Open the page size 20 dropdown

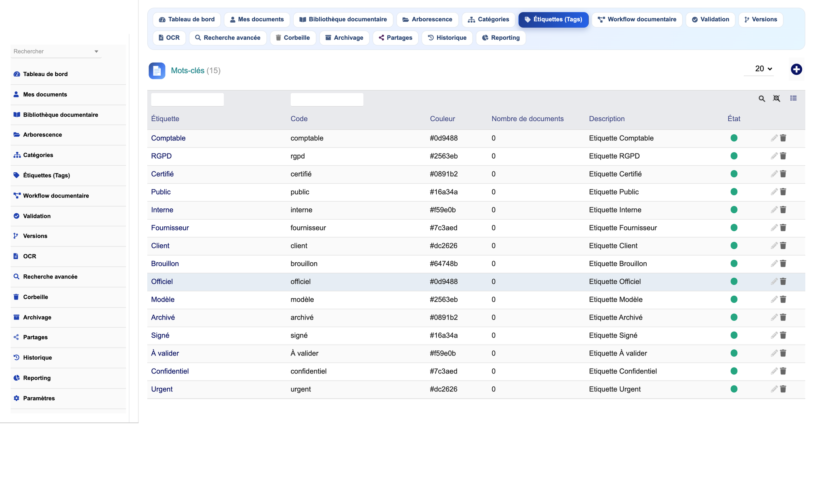tap(759, 69)
